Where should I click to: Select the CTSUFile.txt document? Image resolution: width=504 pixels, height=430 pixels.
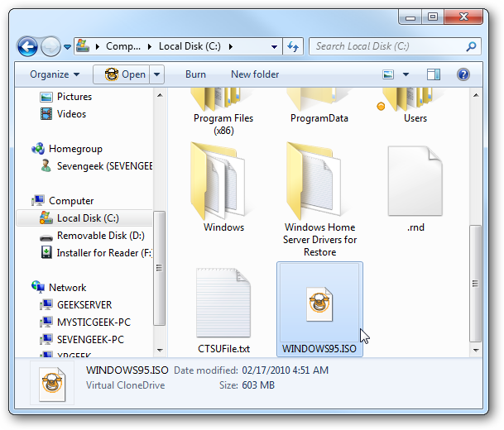(223, 311)
